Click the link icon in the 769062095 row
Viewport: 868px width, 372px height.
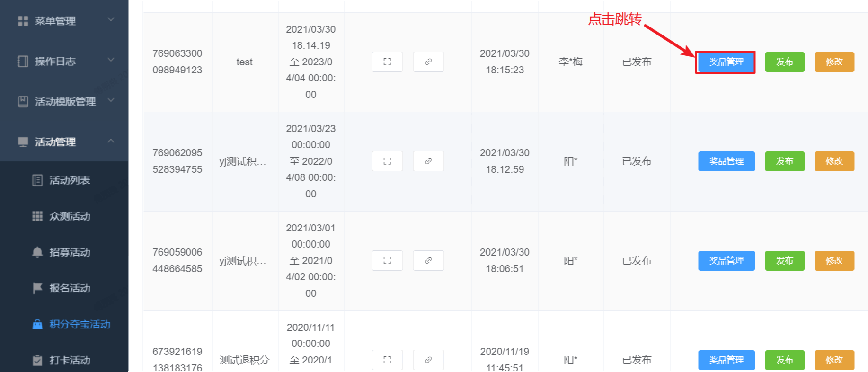(428, 161)
